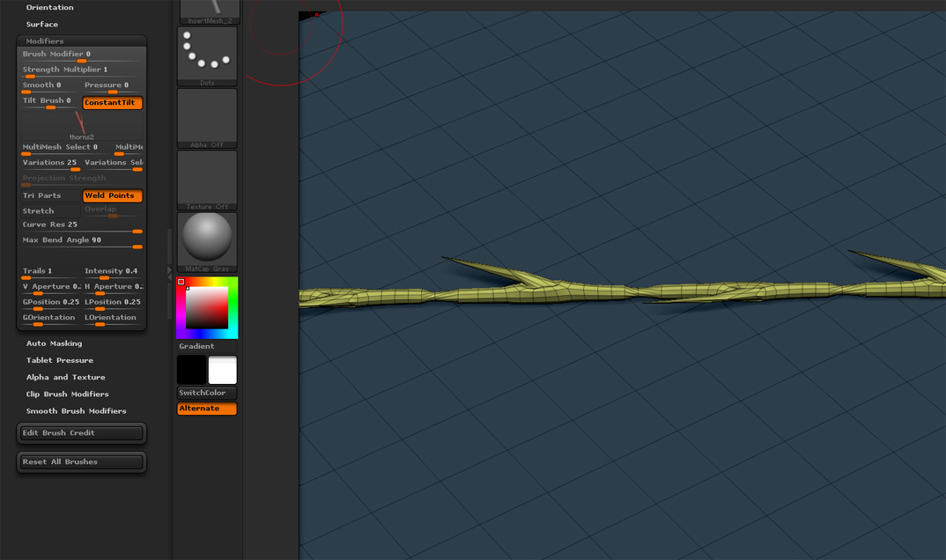Adjust the Pressure slider
Viewport: 946px width, 560px height.
point(113,87)
